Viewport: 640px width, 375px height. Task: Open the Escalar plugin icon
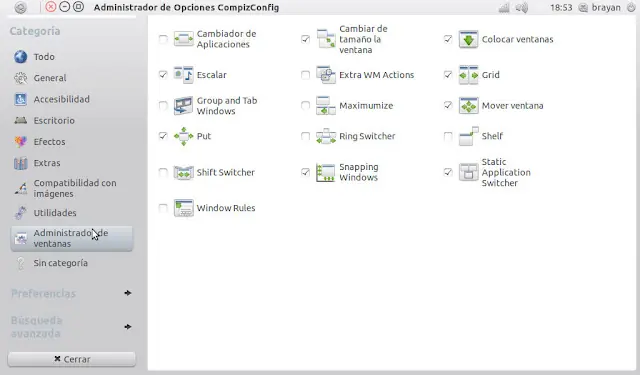click(183, 75)
